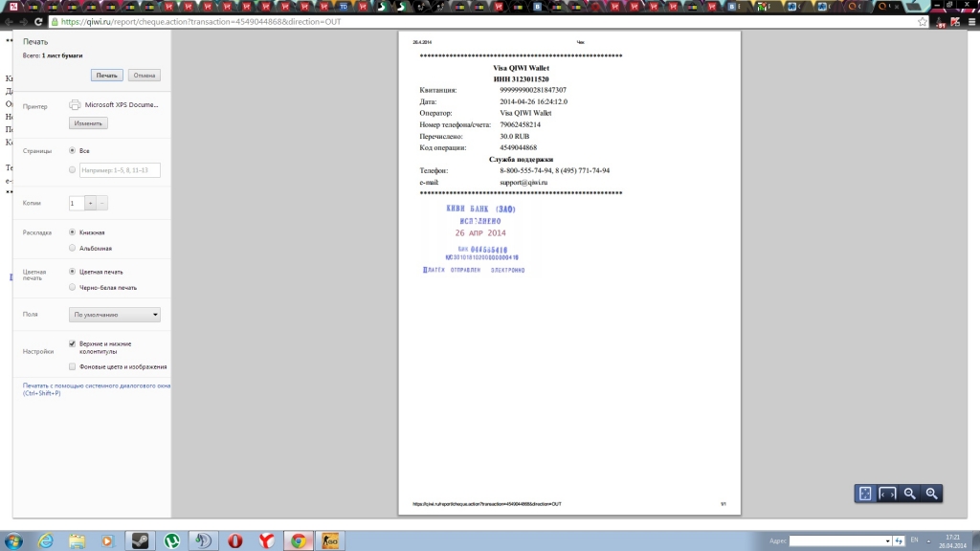Image resolution: width=980 pixels, height=551 pixels.
Task: Launch Opera browser from taskbar
Action: pos(235,540)
